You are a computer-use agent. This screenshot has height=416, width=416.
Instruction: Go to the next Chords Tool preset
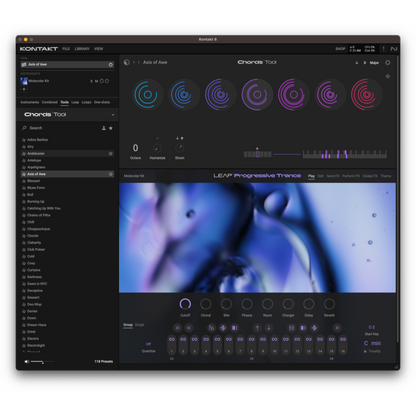[x=139, y=62]
